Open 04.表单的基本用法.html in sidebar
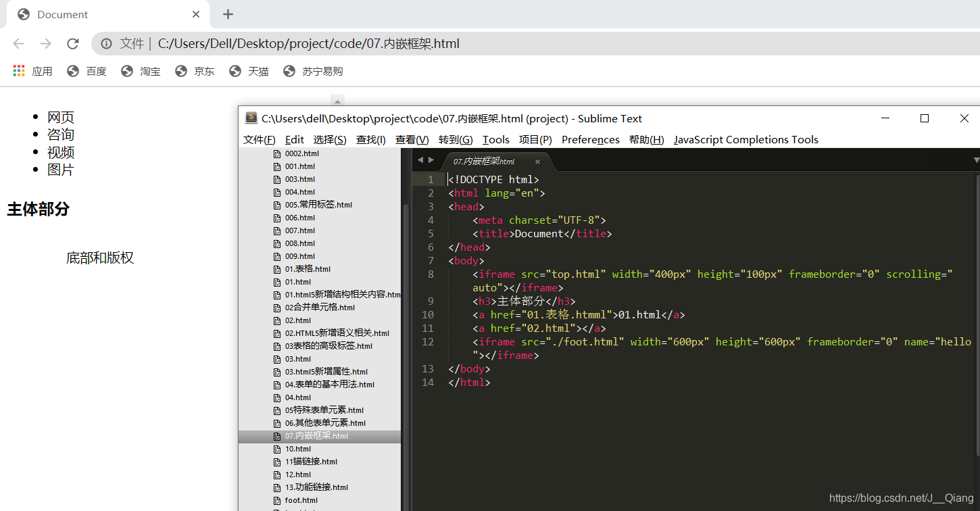Image resolution: width=980 pixels, height=511 pixels. coord(330,385)
